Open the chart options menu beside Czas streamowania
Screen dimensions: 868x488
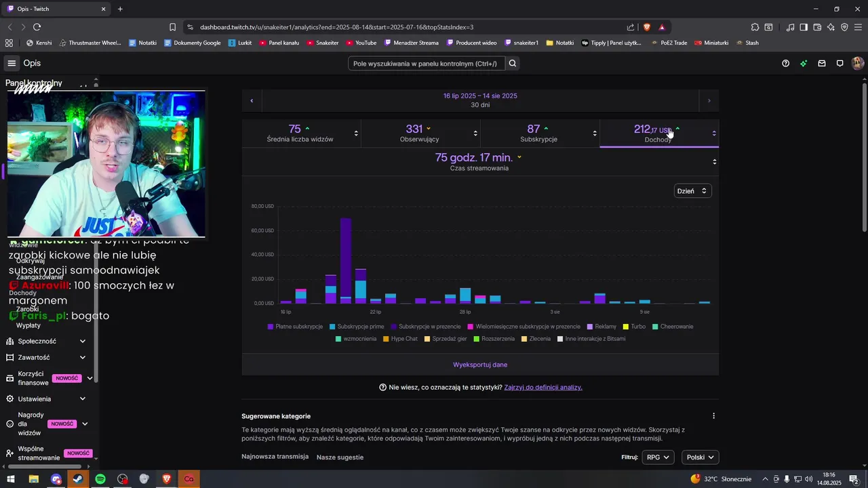click(x=714, y=161)
